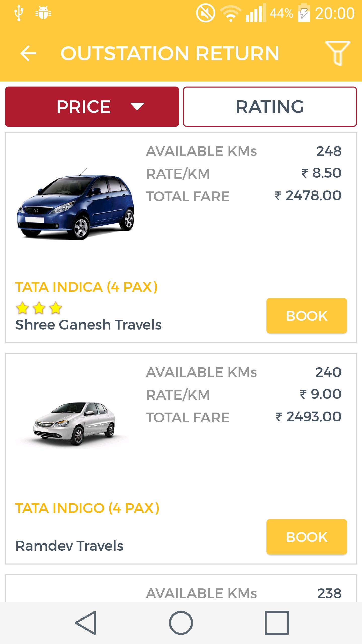Select the silver Tata Indigo car image

tap(74, 423)
